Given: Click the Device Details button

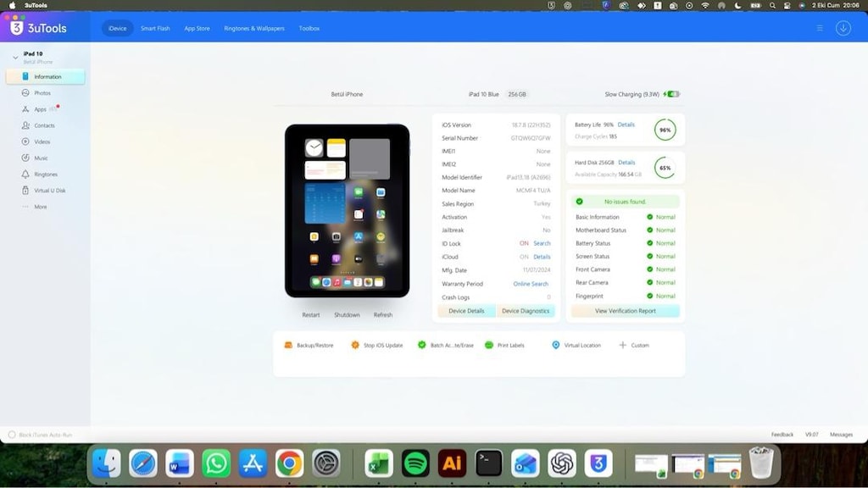Looking at the screenshot, I should (x=466, y=311).
